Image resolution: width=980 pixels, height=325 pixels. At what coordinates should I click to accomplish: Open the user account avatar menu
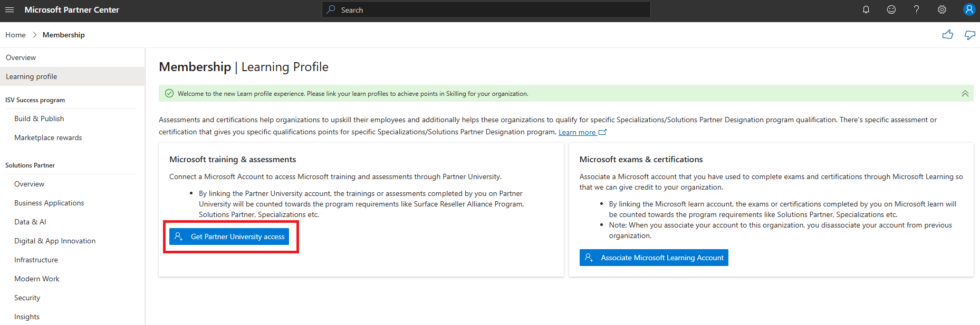click(x=969, y=9)
